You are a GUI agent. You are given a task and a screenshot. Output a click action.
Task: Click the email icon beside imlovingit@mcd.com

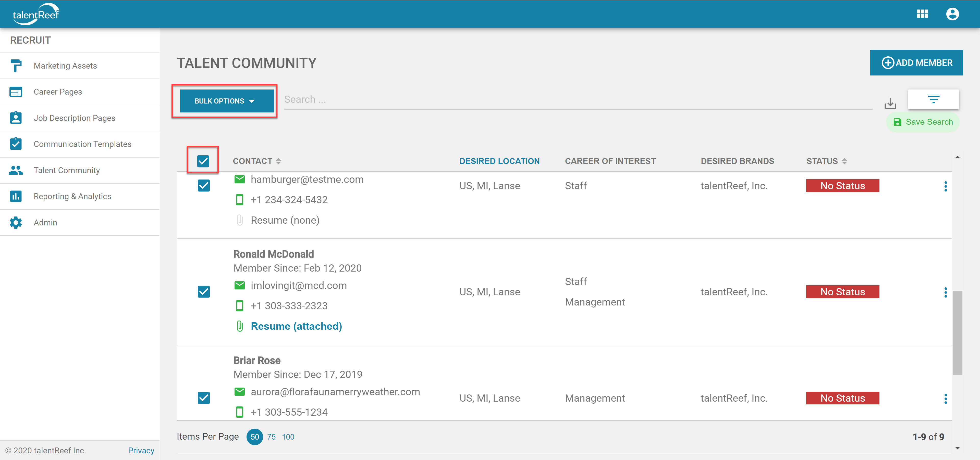(240, 286)
